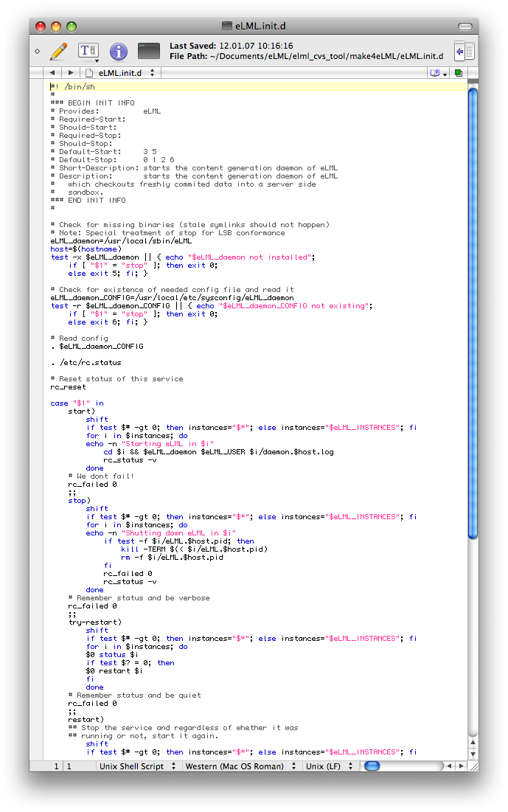Click the '# Provides: eLML' line

coord(105,111)
